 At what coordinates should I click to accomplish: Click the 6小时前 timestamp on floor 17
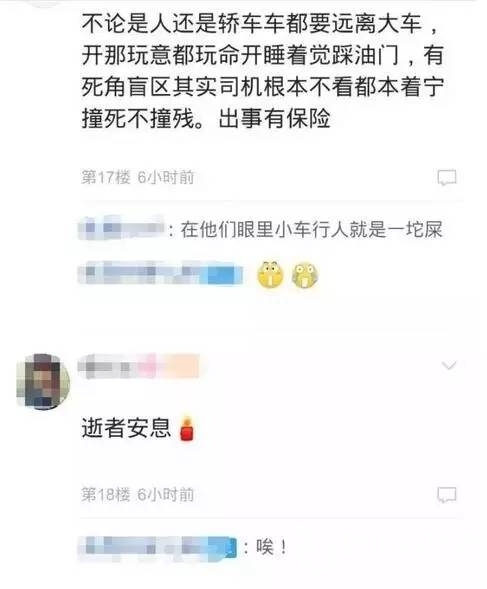pyautogui.click(x=166, y=177)
